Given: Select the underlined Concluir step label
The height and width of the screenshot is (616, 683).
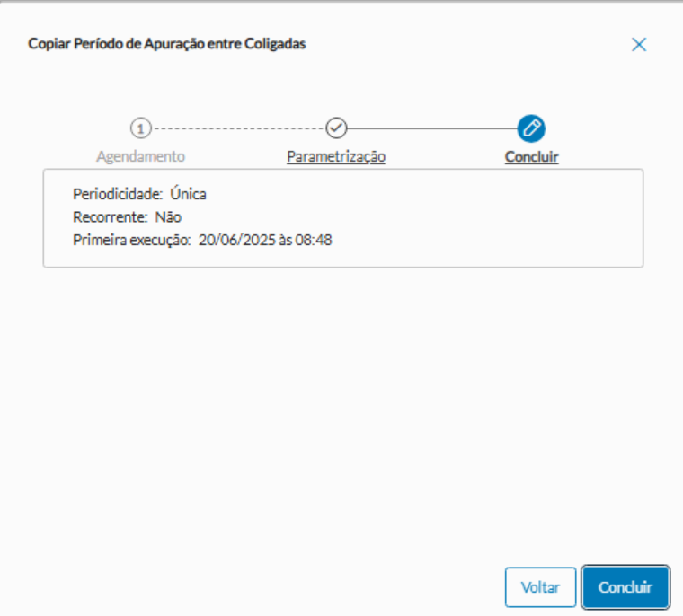Looking at the screenshot, I should click(x=531, y=157).
